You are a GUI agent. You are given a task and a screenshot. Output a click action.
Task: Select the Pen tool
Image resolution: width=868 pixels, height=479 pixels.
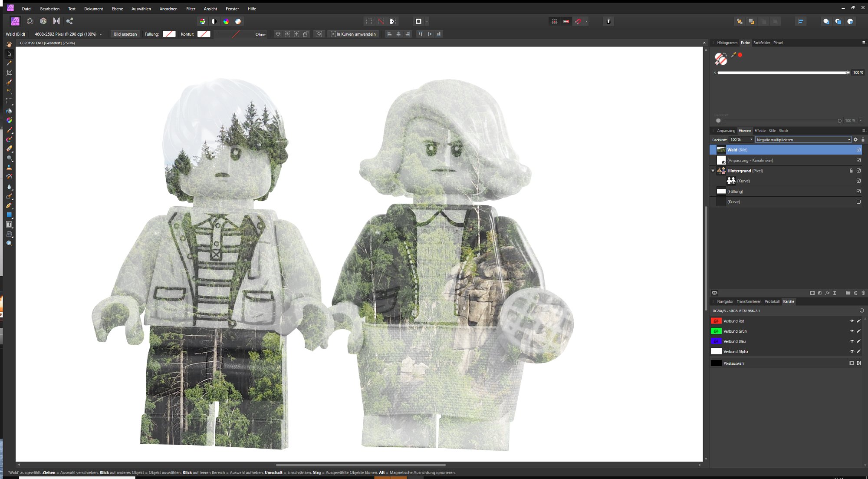[x=9, y=205]
